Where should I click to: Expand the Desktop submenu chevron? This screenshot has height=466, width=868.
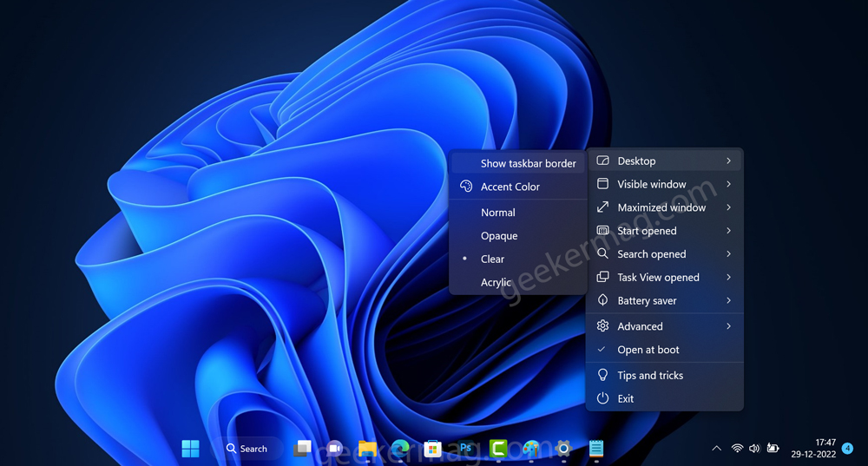[x=728, y=161]
